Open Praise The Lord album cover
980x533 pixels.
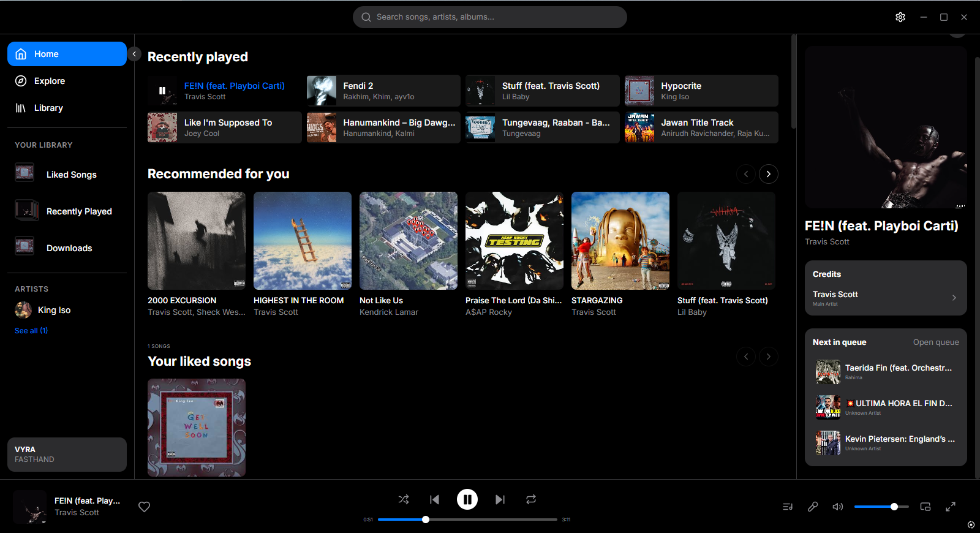pyautogui.click(x=514, y=241)
